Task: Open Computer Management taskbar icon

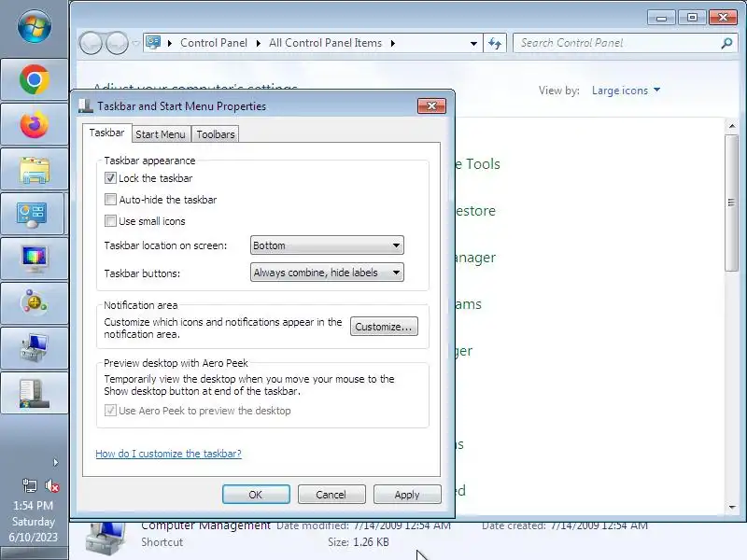Action: tap(35, 348)
